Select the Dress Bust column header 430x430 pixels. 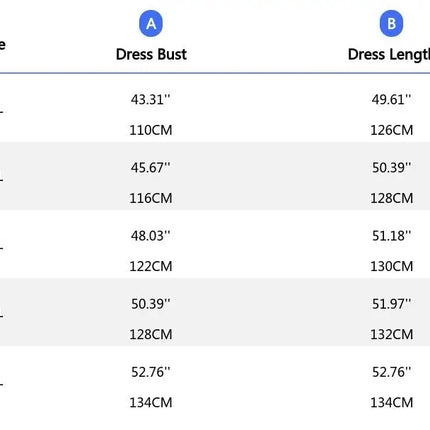coord(151,54)
